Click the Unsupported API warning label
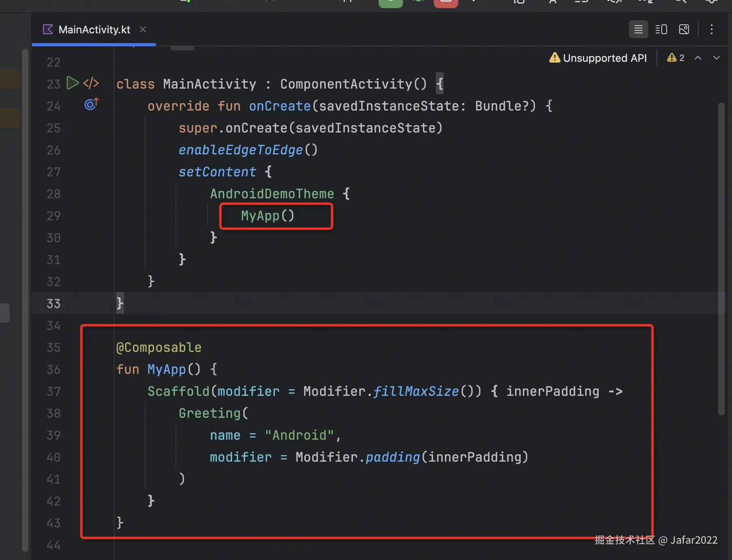 tap(598, 58)
